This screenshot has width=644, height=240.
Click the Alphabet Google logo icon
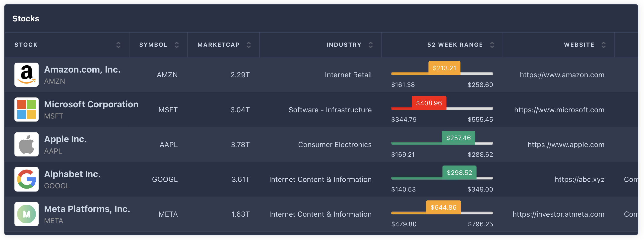coord(26,179)
